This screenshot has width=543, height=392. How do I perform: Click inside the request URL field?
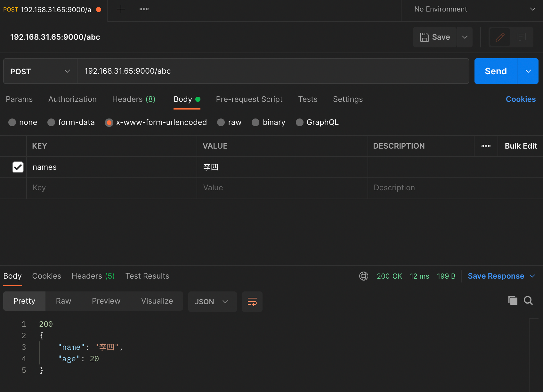[272, 71]
